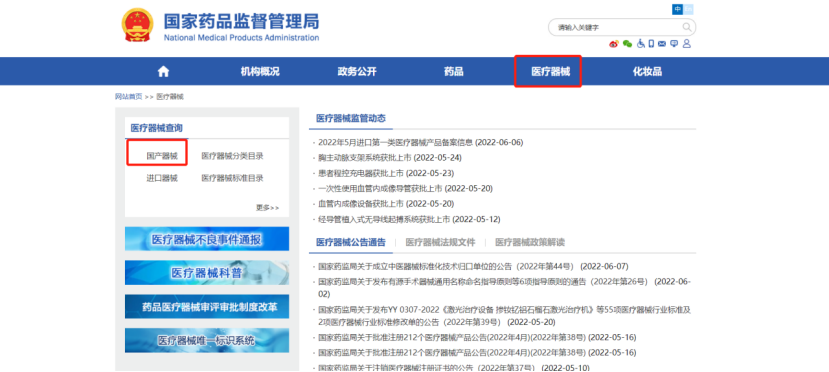Click 国家药品监督管理局 site title

click(x=241, y=22)
